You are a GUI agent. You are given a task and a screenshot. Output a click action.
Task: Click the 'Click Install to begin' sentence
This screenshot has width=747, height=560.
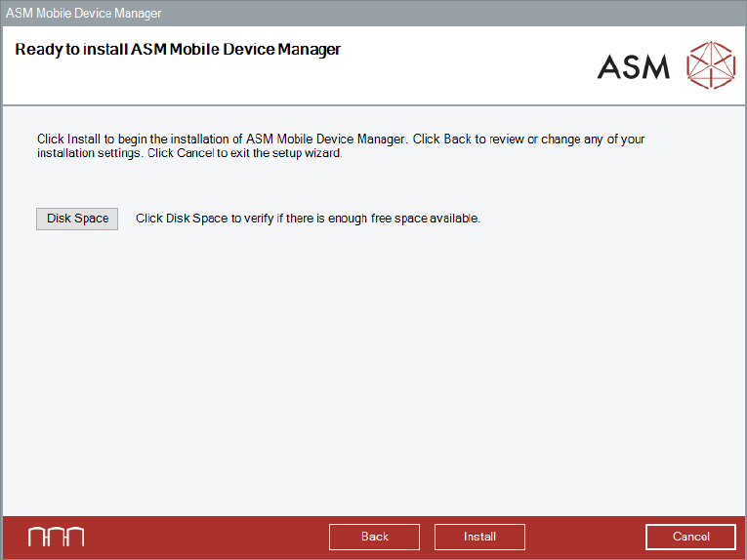(221, 140)
